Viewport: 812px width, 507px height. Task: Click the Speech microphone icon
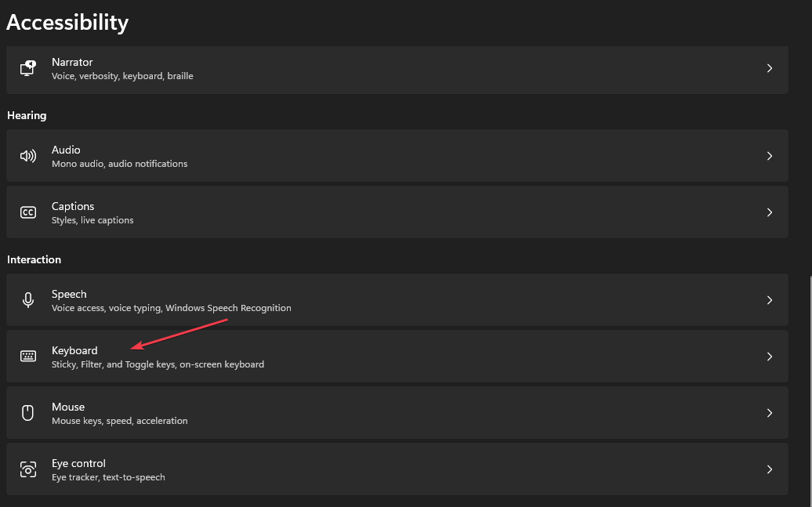pos(28,300)
